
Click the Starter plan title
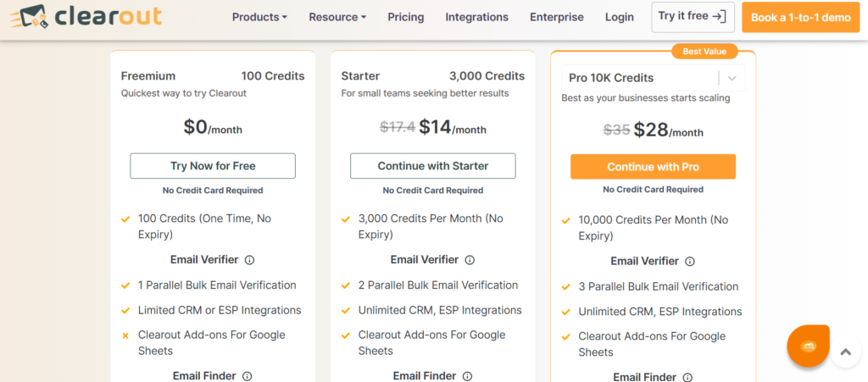(360, 76)
